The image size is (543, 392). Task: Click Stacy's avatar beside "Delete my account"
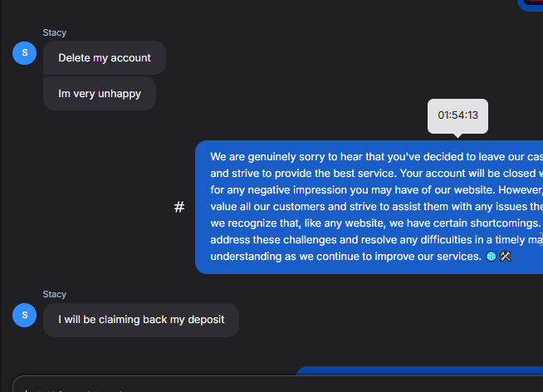coord(25,53)
